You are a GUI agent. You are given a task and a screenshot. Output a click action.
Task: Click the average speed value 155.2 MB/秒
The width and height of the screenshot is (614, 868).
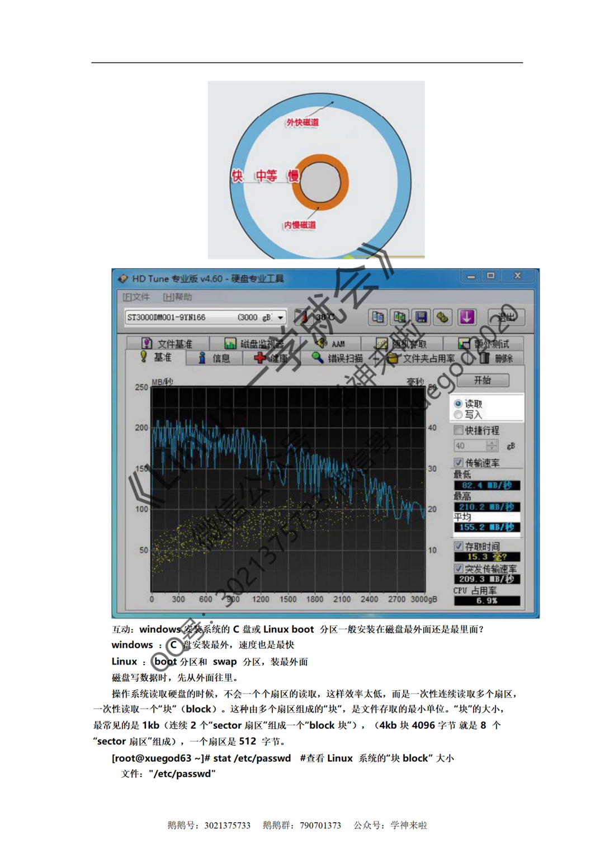pos(487,527)
